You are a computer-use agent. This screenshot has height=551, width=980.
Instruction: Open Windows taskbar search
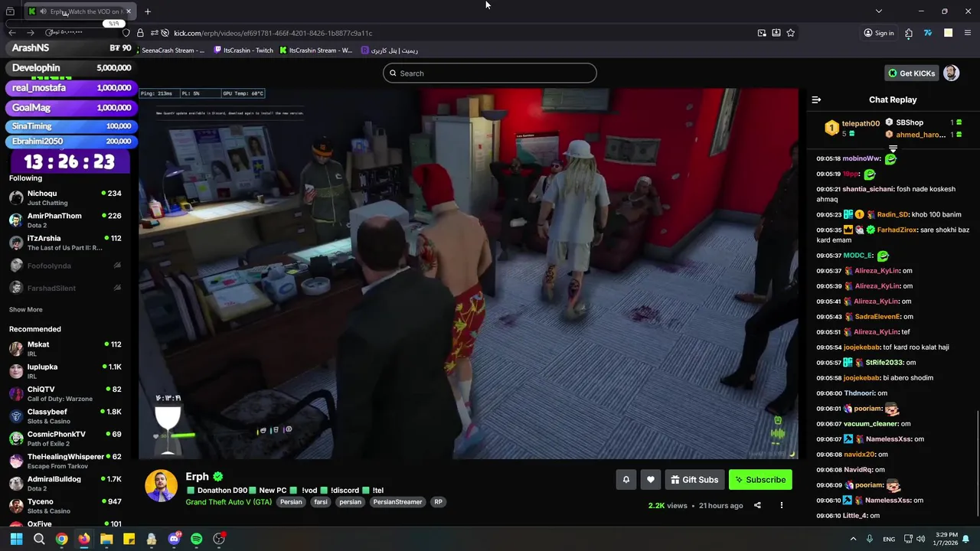pos(39,539)
